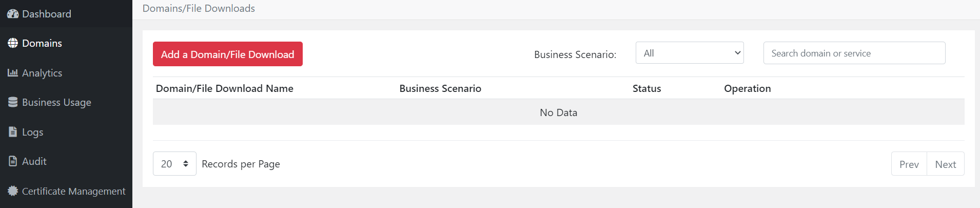Click the Logs document icon
The width and height of the screenshot is (980, 208).
13,132
